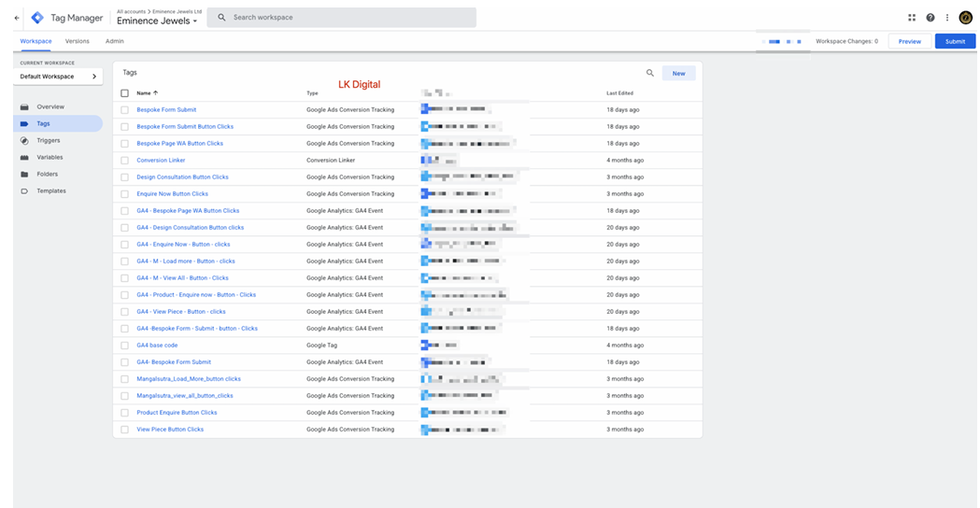The width and height of the screenshot is (980, 508).
Task: Check the Product Enquire Button Clicks checkbox
Action: coord(124,413)
